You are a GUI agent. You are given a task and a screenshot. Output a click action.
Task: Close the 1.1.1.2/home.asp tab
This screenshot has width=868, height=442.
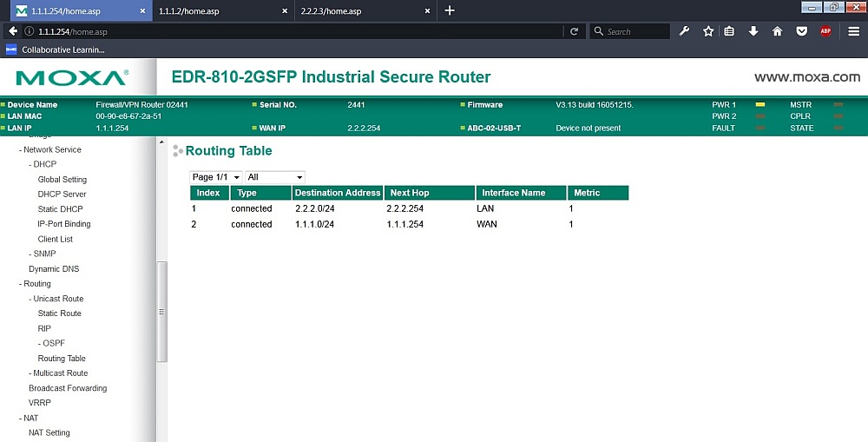click(x=285, y=11)
